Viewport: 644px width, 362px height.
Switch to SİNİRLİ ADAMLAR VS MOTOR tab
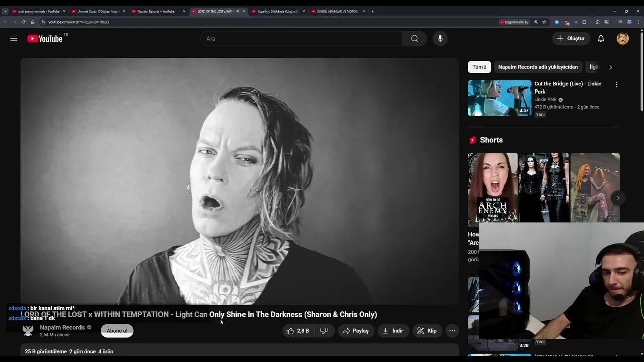338,11
